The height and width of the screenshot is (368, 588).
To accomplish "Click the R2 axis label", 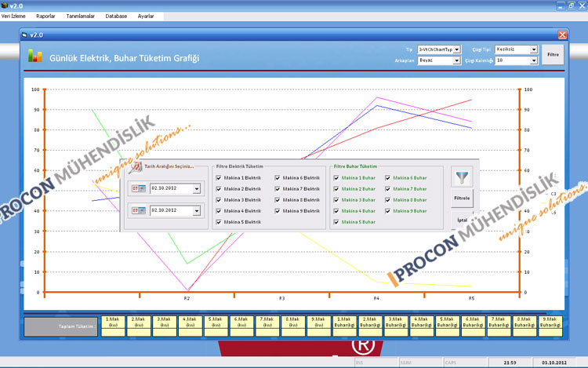I will [x=187, y=299].
